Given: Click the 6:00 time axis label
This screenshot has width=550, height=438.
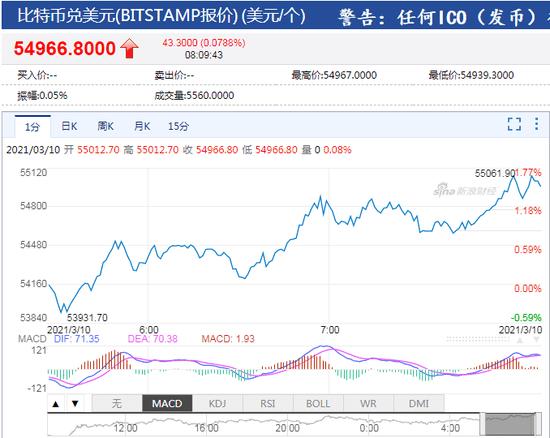Looking at the screenshot, I should 149,330.
